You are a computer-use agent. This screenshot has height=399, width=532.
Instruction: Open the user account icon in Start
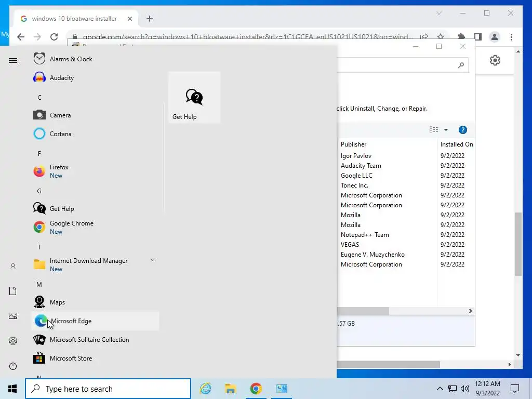pyautogui.click(x=13, y=266)
